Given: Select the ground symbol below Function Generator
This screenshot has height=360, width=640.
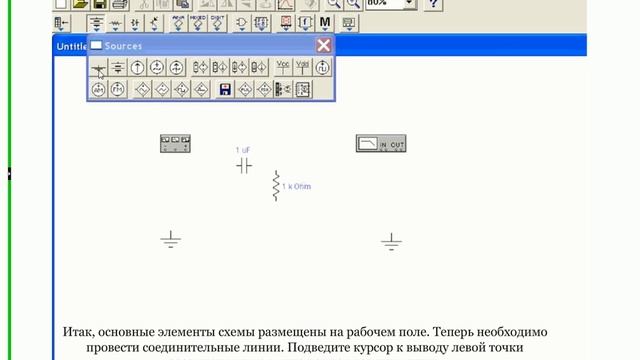Looking at the screenshot, I should (171, 240).
